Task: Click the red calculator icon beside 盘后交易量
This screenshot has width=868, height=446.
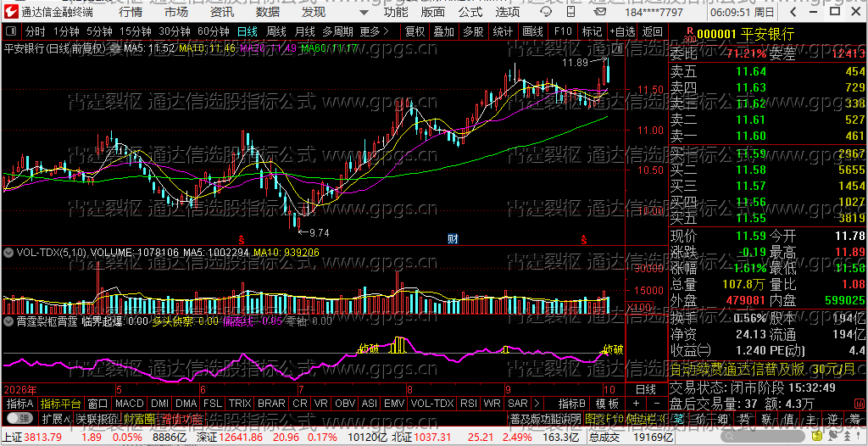Action: coord(858,402)
